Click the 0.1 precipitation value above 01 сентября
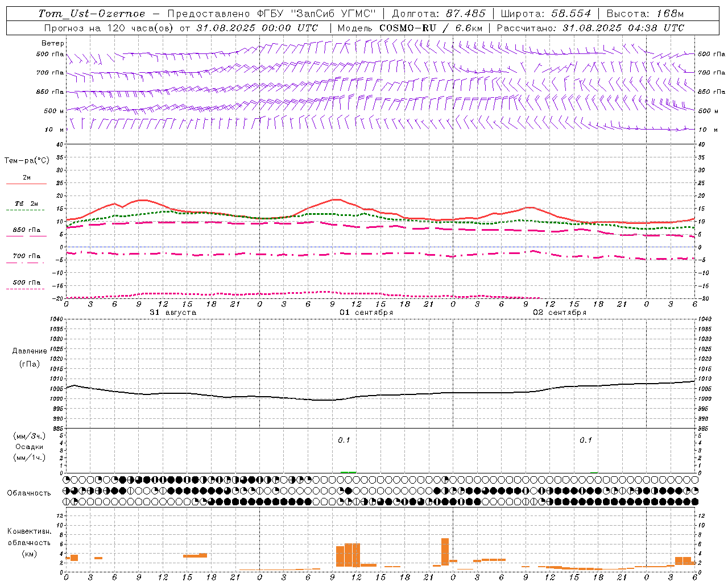 [x=344, y=440]
